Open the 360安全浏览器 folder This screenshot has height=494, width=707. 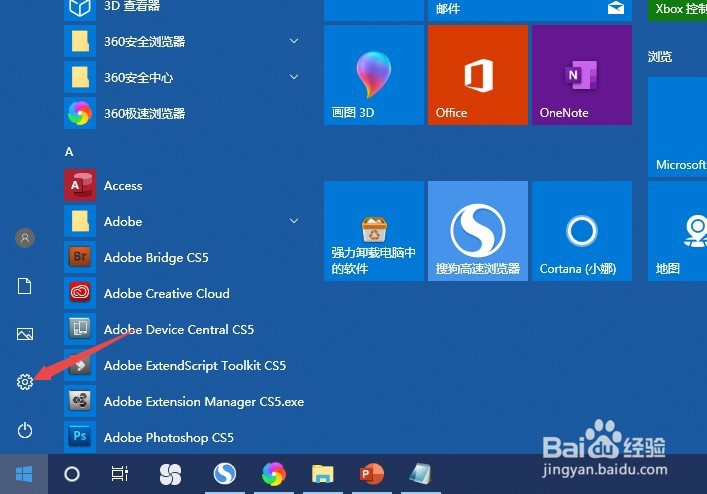(x=185, y=41)
